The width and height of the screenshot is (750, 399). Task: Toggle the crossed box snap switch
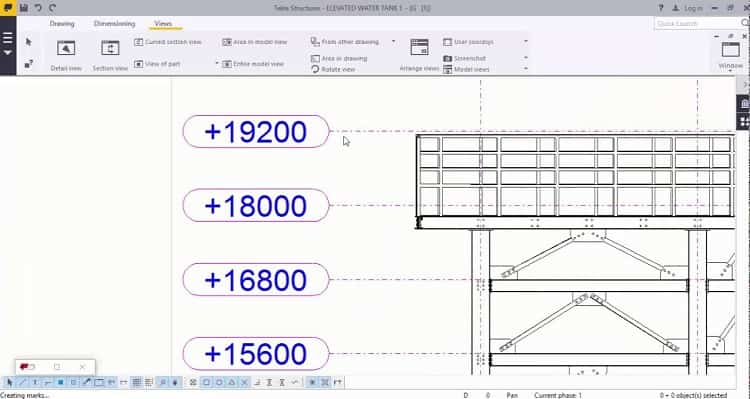point(193,382)
